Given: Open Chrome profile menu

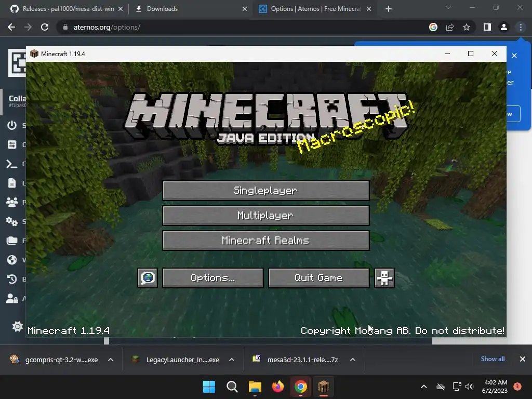Looking at the screenshot, I should 504,27.
